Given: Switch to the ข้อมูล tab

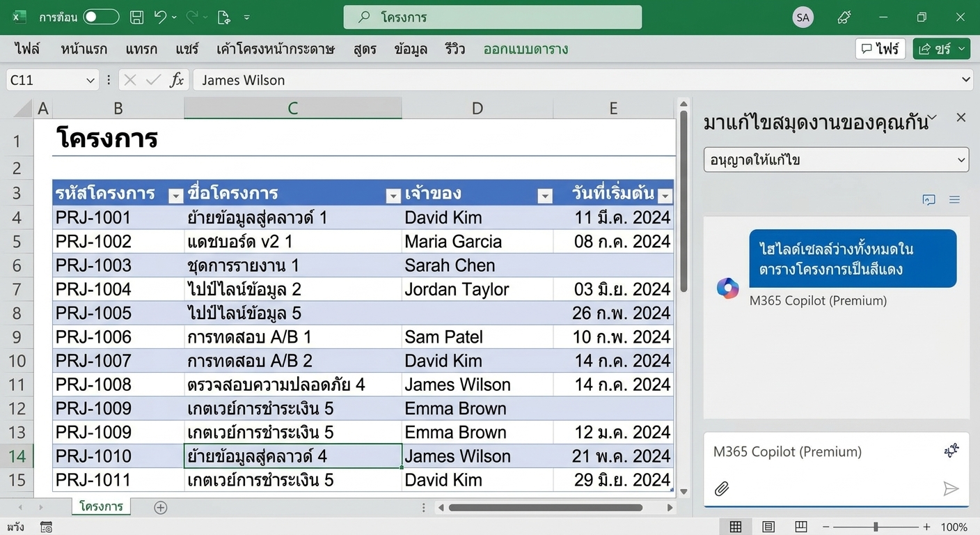Looking at the screenshot, I should pyautogui.click(x=411, y=49).
